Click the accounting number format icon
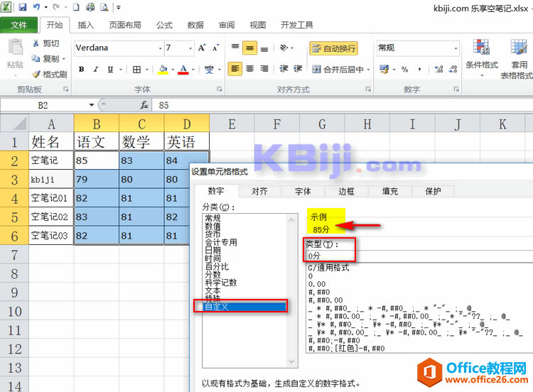 coord(384,70)
